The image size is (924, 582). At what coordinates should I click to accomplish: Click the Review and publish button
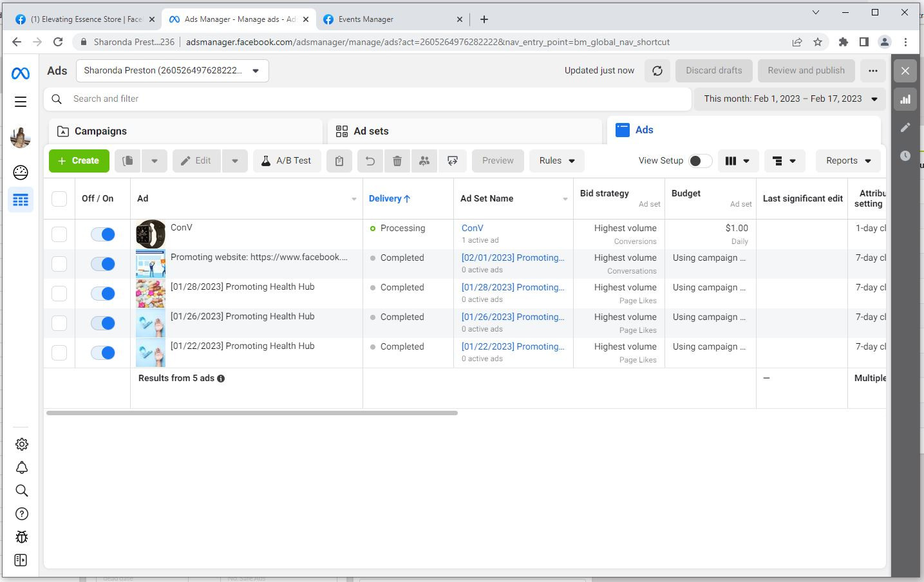click(x=806, y=71)
